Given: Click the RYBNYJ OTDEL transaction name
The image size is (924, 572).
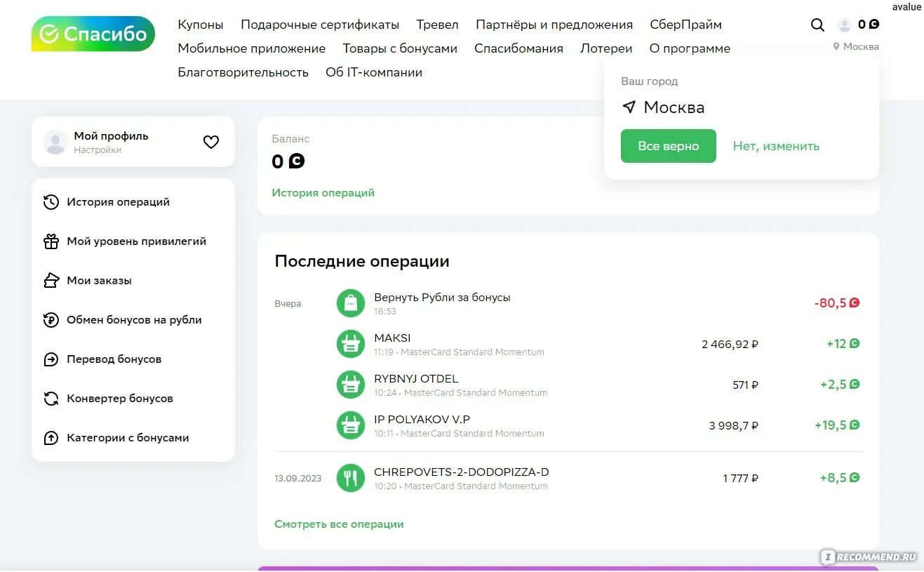Looking at the screenshot, I should [416, 379].
